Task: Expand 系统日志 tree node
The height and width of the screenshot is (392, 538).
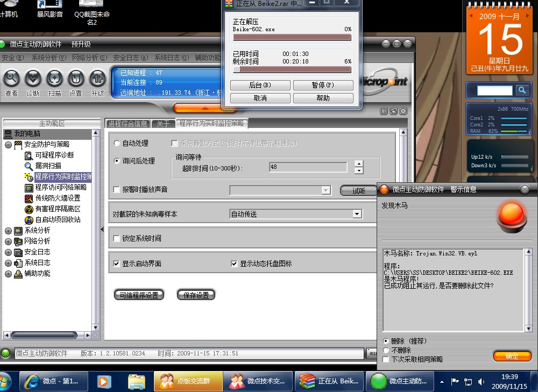Action: point(9,263)
